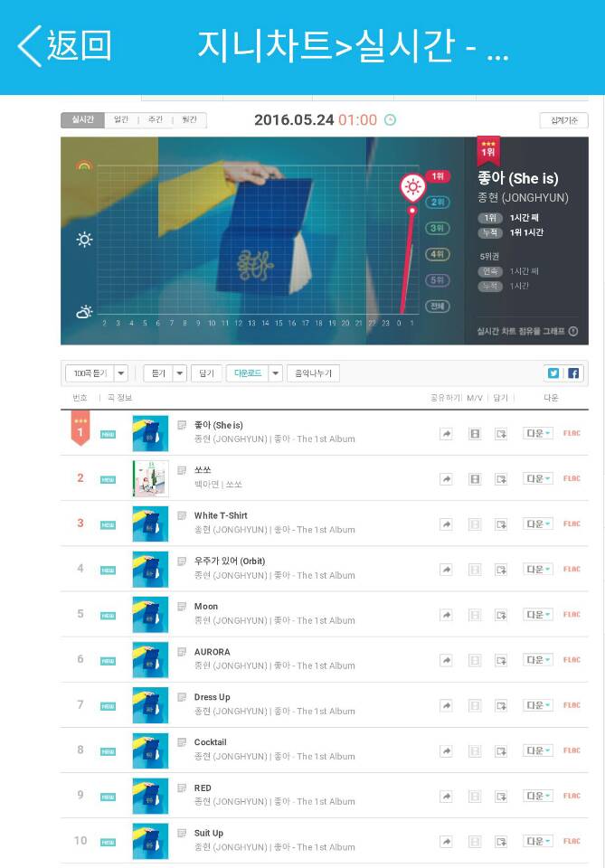
Task: Switch to the 월간 monthly chart tab
Action: (189, 119)
